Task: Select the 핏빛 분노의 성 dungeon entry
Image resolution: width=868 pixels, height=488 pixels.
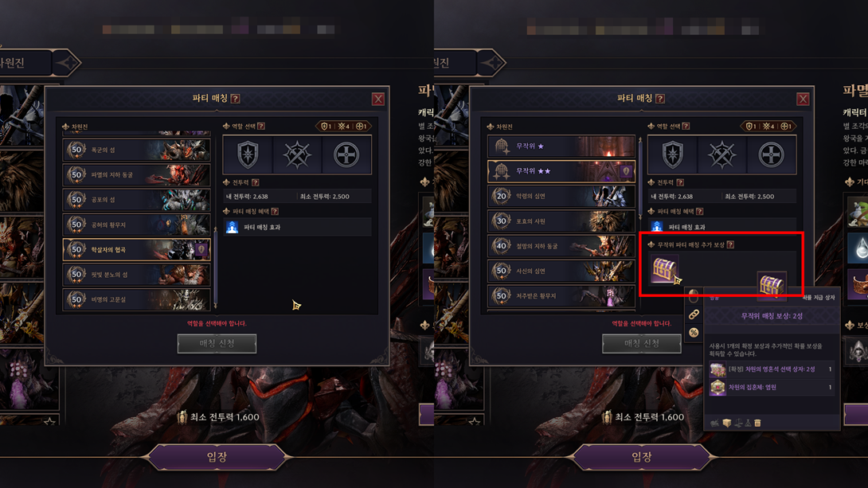Action: [136, 275]
